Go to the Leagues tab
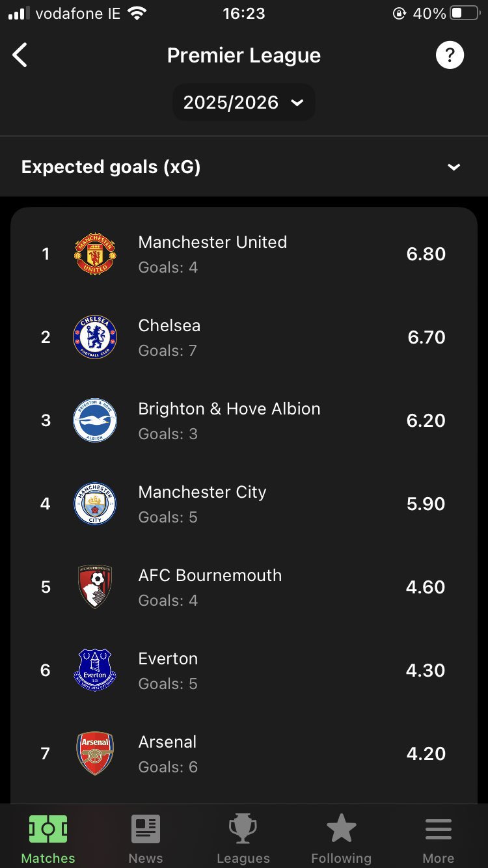The width and height of the screenshot is (488, 868). click(x=243, y=840)
